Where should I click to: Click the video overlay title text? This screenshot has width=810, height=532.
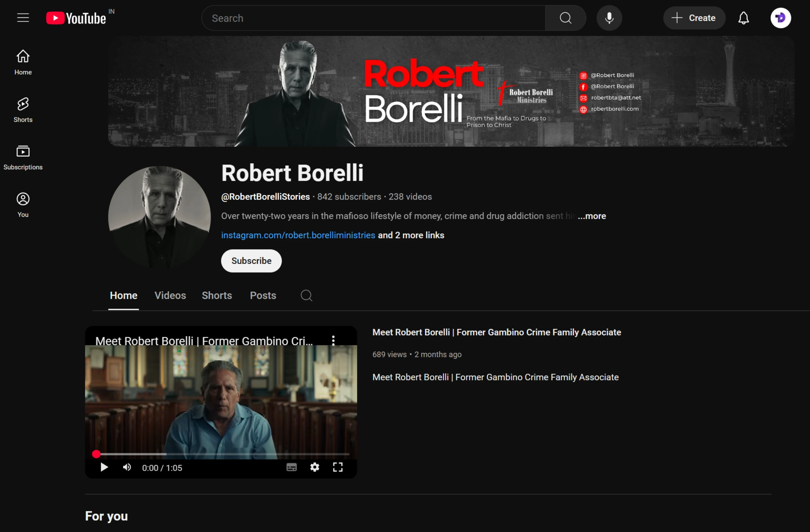click(204, 341)
